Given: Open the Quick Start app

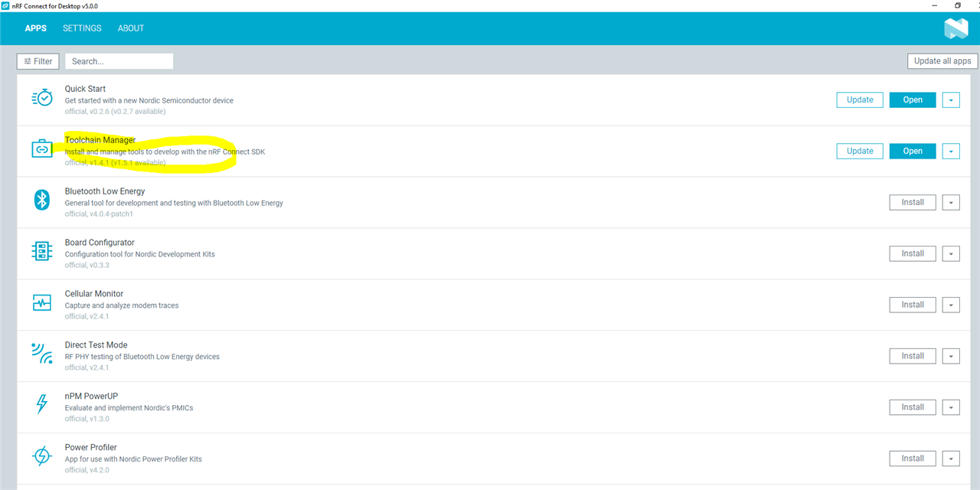Looking at the screenshot, I should 913,100.
